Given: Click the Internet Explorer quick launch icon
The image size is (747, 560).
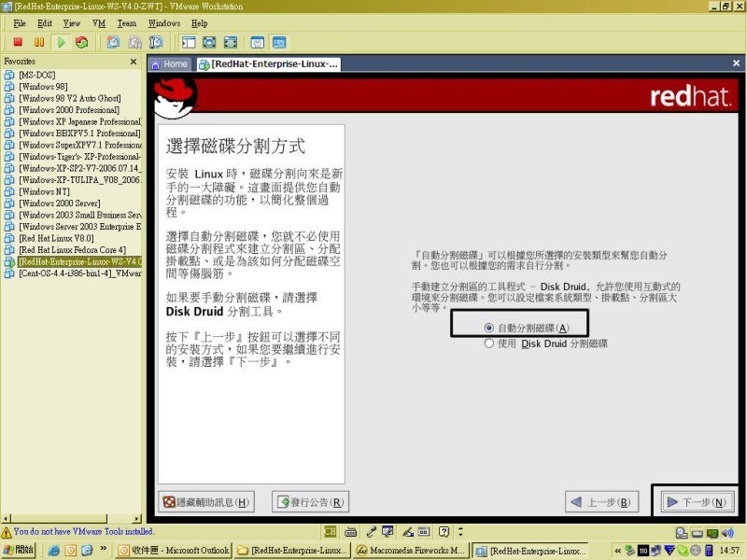Looking at the screenshot, I should coord(54,551).
